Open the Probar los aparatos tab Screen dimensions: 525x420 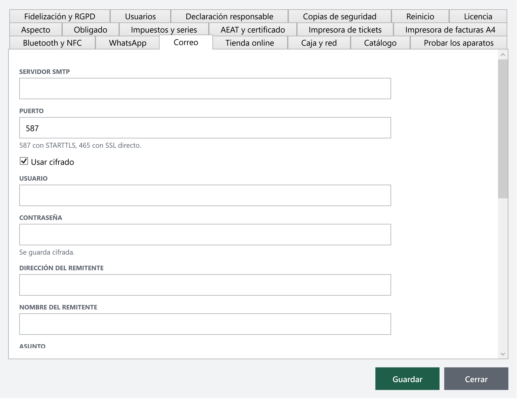[459, 43]
